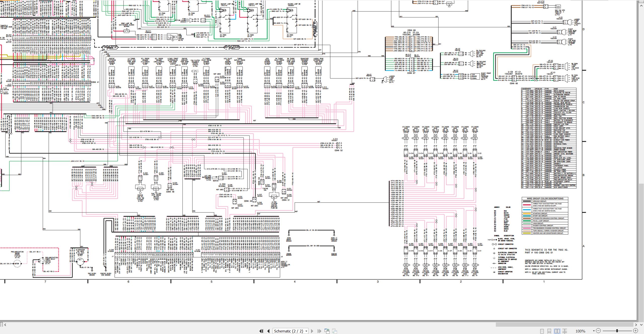Click the horizontal scrollbar left arrow
This screenshot has height=334, width=644.
[5, 325]
